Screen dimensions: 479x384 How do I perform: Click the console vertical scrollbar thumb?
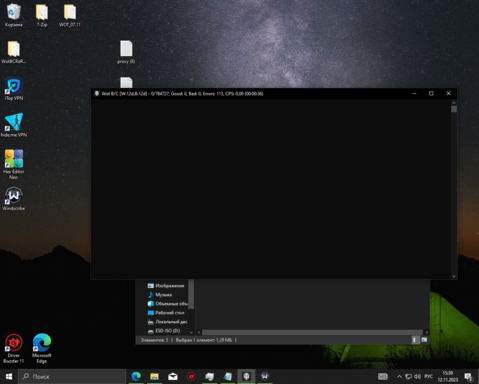point(454,109)
